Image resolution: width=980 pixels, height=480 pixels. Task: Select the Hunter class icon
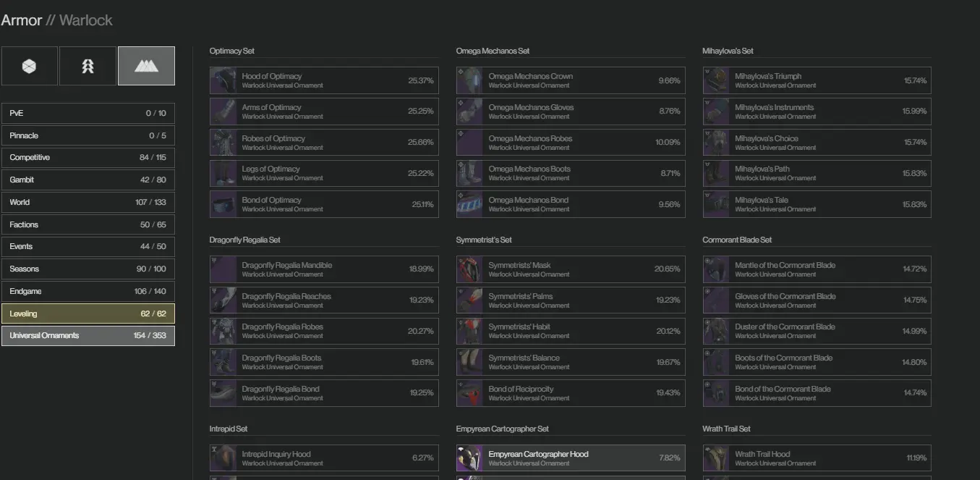[x=88, y=66]
